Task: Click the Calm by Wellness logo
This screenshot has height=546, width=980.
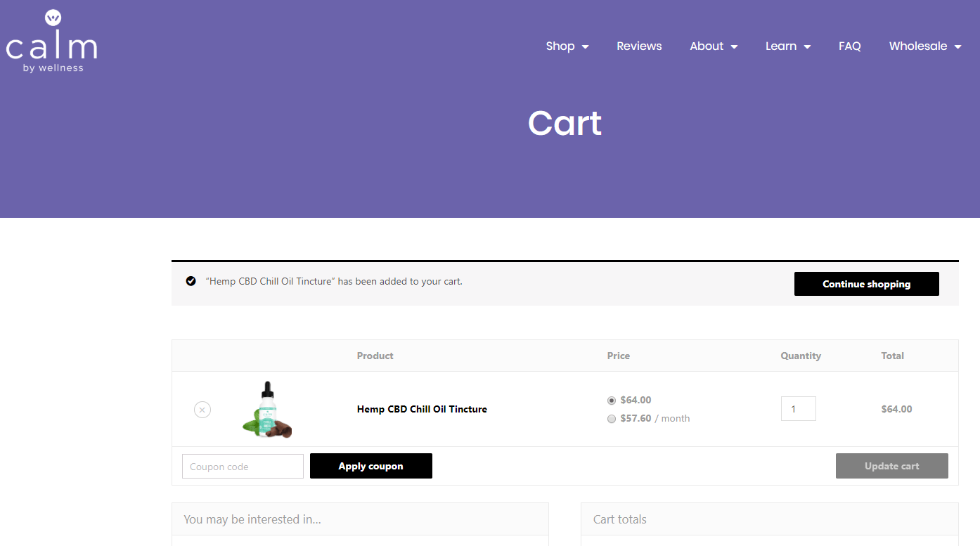Action: click(51, 40)
